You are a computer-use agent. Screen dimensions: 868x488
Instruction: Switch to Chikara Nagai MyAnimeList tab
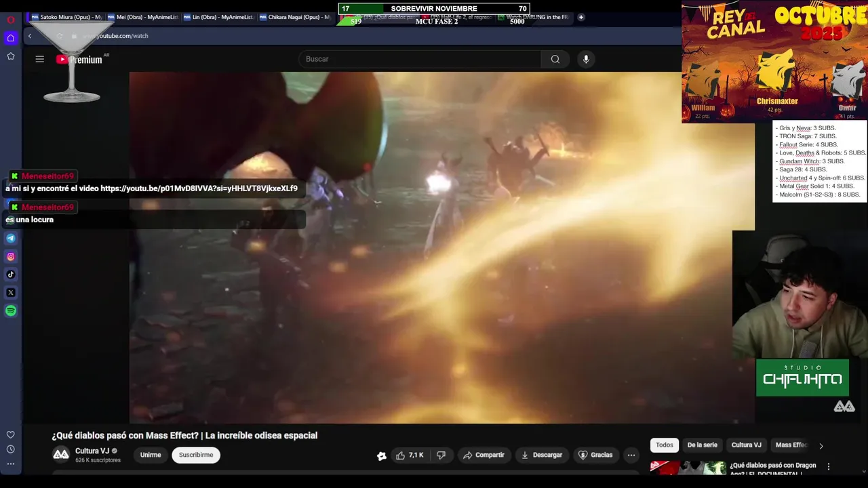pos(294,17)
